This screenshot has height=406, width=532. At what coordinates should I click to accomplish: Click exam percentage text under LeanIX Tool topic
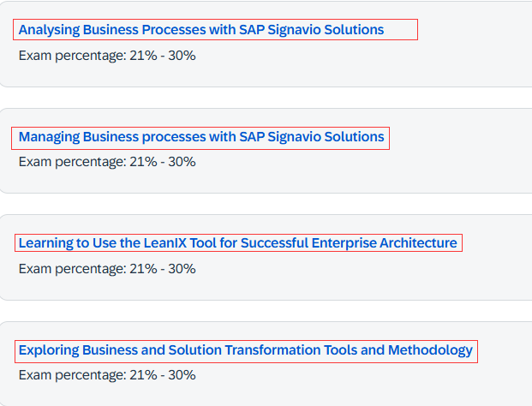(107, 269)
